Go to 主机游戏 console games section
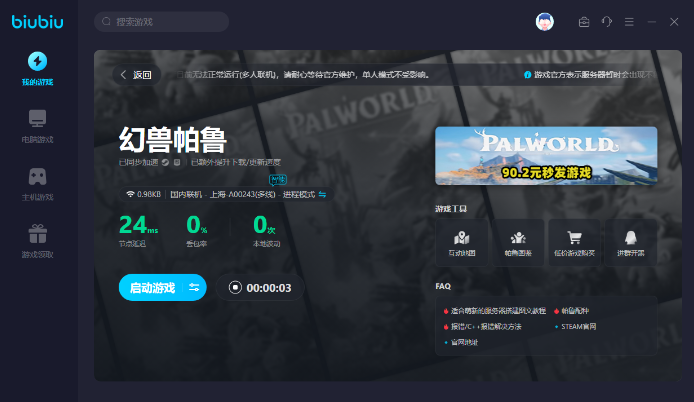This screenshot has width=694, height=402. pos(37,182)
